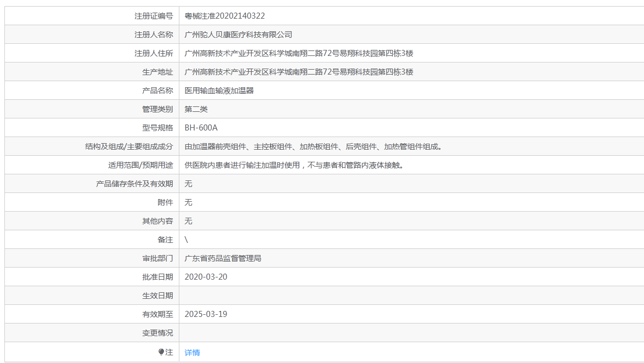Click the address value in 生产地址 row
Screen dimensions: 644x363
(x=298, y=72)
